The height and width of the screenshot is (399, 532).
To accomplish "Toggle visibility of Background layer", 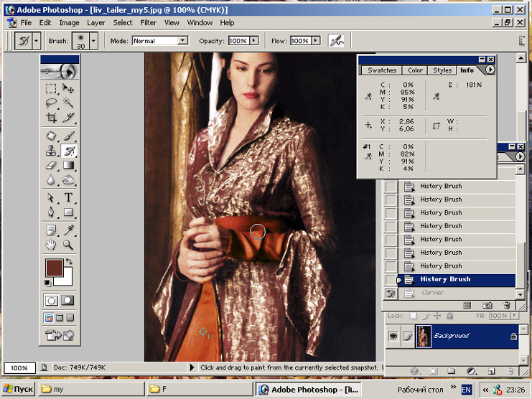I will (x=393, y=336).
